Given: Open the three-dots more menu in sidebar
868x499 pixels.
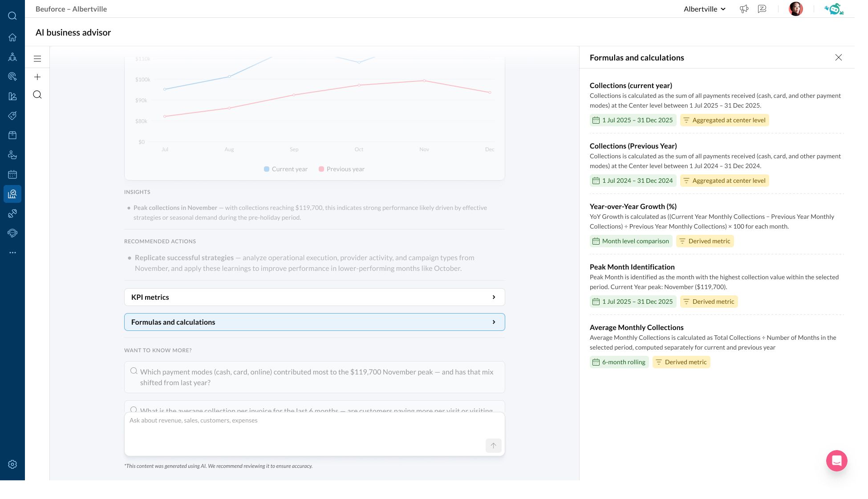Looking at the screenshot, I should pyautogui.click(x=12, y=253).
